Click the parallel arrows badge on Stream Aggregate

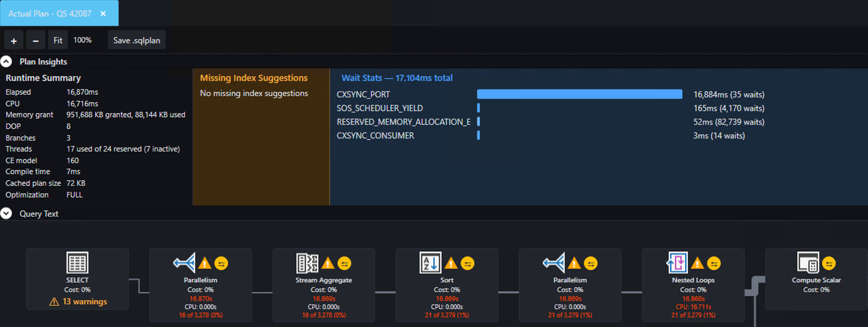click(344, 263)
